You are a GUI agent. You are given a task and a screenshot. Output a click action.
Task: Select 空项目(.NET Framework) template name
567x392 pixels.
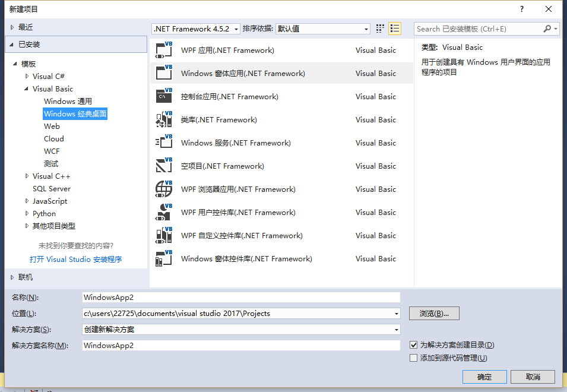(x=223, y=166)
